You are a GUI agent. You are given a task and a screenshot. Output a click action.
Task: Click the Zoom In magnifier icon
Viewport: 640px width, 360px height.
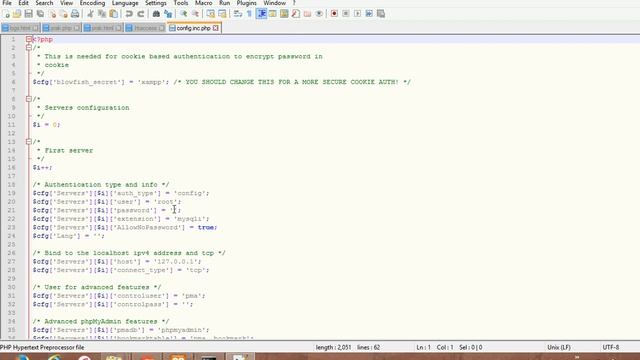click(184, 14)
